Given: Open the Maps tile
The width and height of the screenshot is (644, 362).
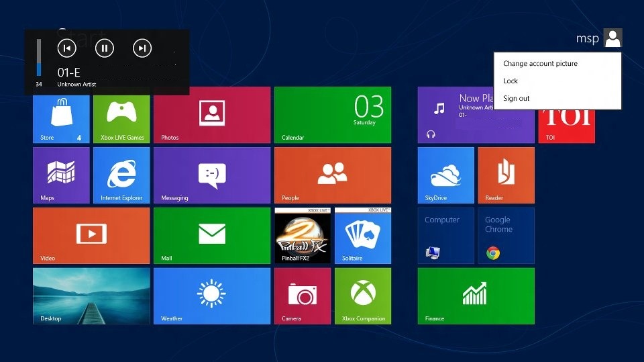Looking at the screenshot, I should [61, 175].
